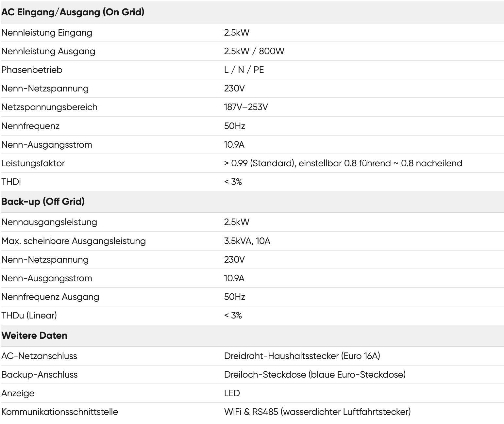Click the 'Max. scheinbare Ausgangsleistung' label
The width and height of the screenshot is (504, 424).
[74, 241]
